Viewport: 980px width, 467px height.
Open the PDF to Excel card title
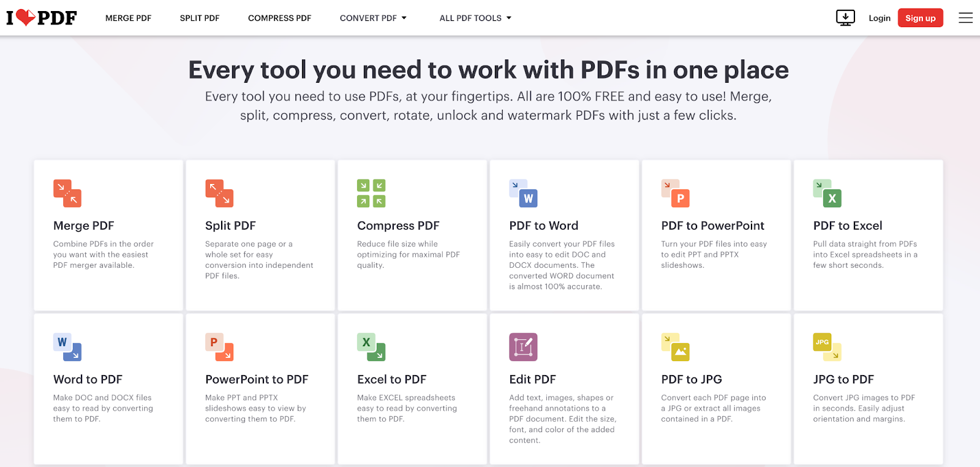click(x=848, y=226)
